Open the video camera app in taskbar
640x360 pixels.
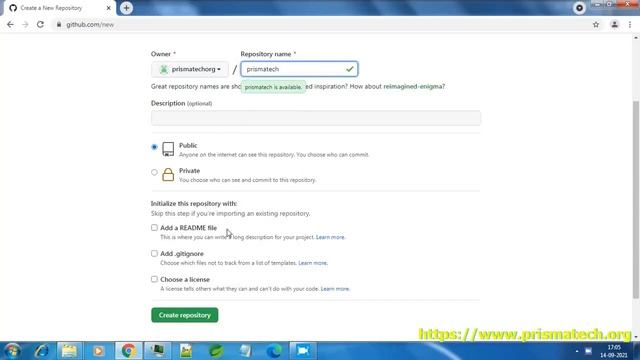tap(303, 351)
